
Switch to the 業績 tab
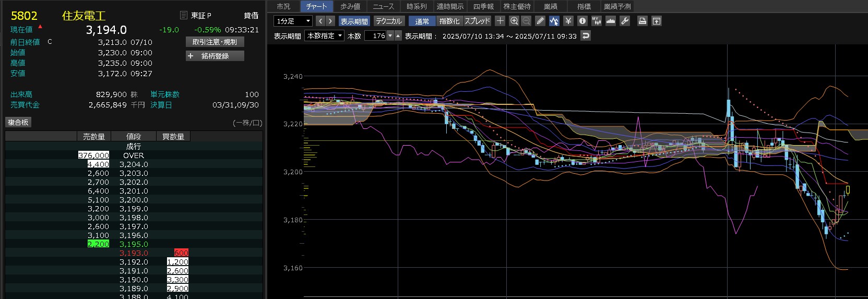point(550,6)
